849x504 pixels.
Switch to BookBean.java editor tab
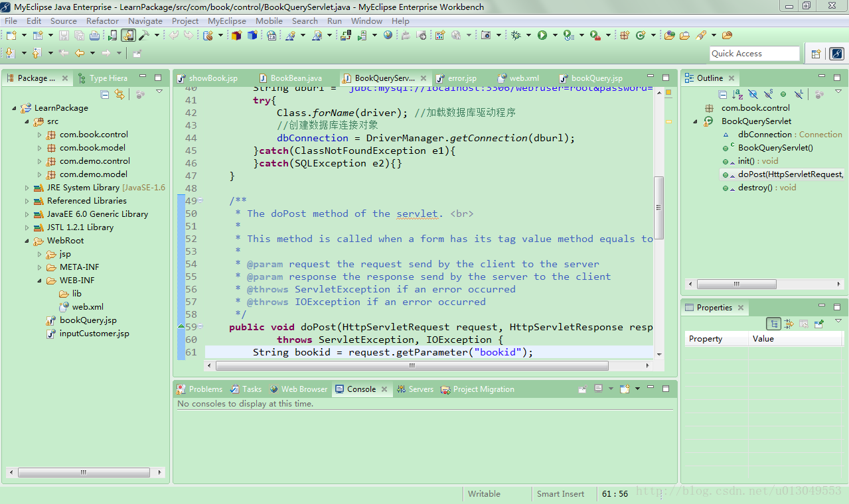[290, 78]
